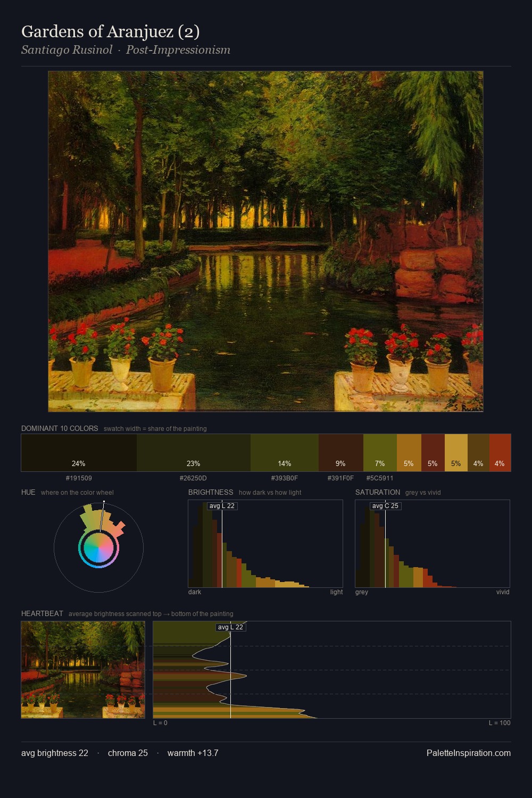The height and width of the screenshot is (798, 532).
Task: Click the "dark" axis label
Action: tap(195, 592)
